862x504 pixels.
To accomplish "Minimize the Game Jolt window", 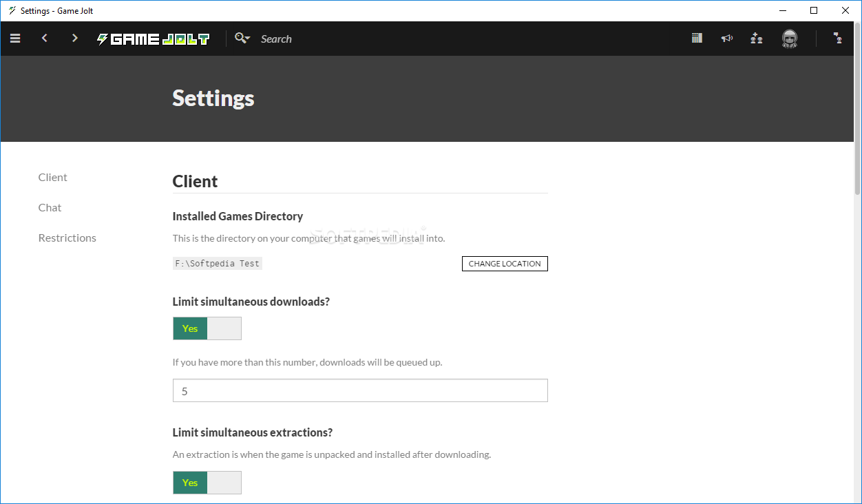I will 783,10.
